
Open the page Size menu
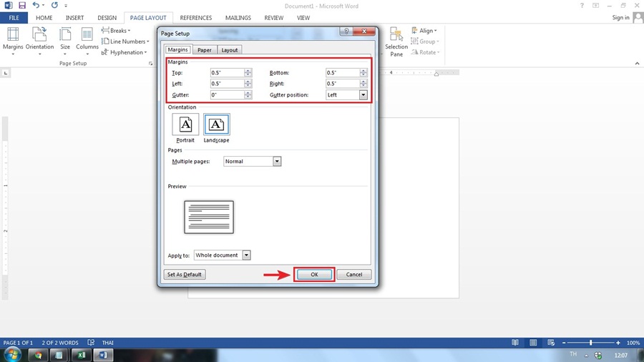(65, 41)
